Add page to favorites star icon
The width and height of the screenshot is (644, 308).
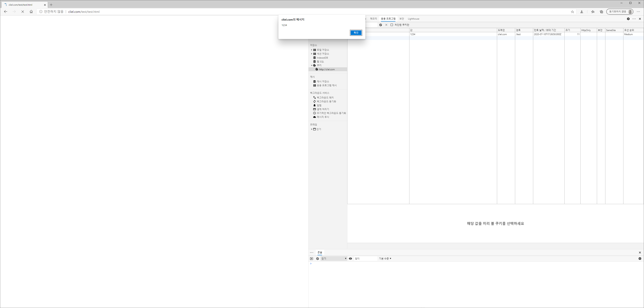[x=572, y=12]
